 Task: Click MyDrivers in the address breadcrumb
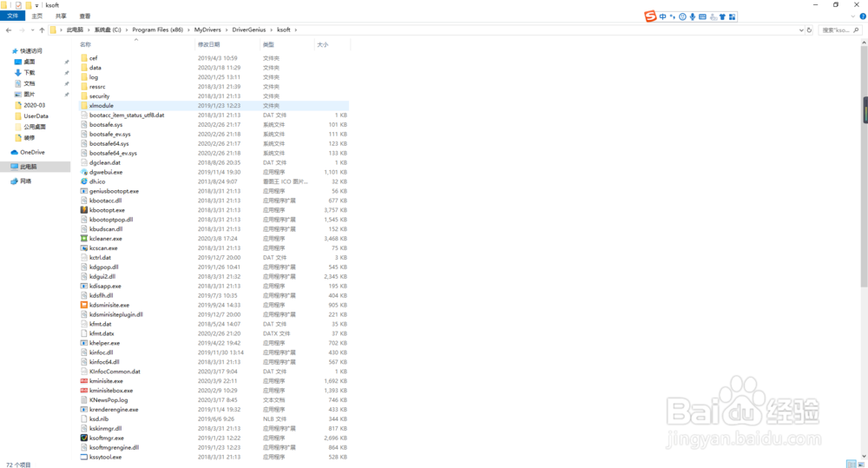pyautogui.click(x=207, y=30)
